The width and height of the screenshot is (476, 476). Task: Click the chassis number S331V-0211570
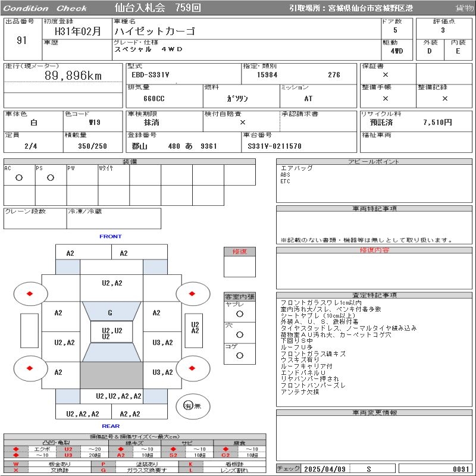[x=274, y=146]
